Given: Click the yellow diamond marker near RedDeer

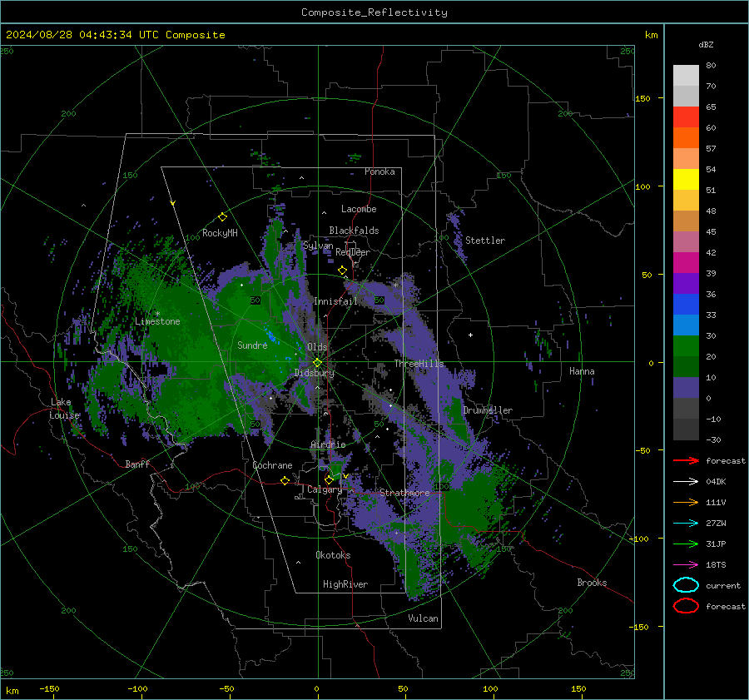Looking at the screenshot, I should pos(342,271).
